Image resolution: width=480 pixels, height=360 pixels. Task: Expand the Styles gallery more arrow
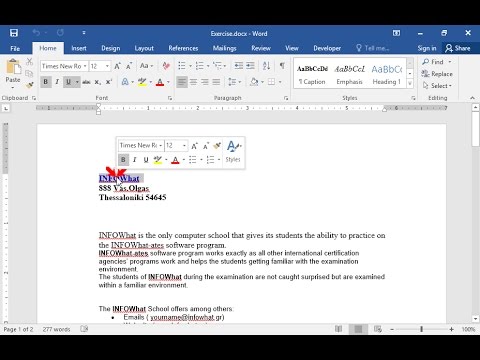pos(410,83)
